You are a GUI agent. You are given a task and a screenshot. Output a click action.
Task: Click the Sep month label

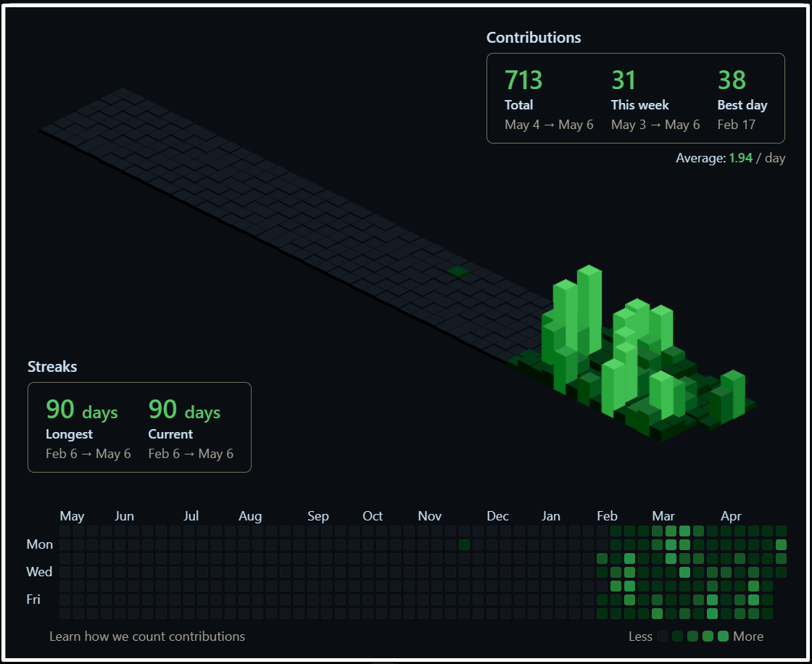(x=318, y=516)
